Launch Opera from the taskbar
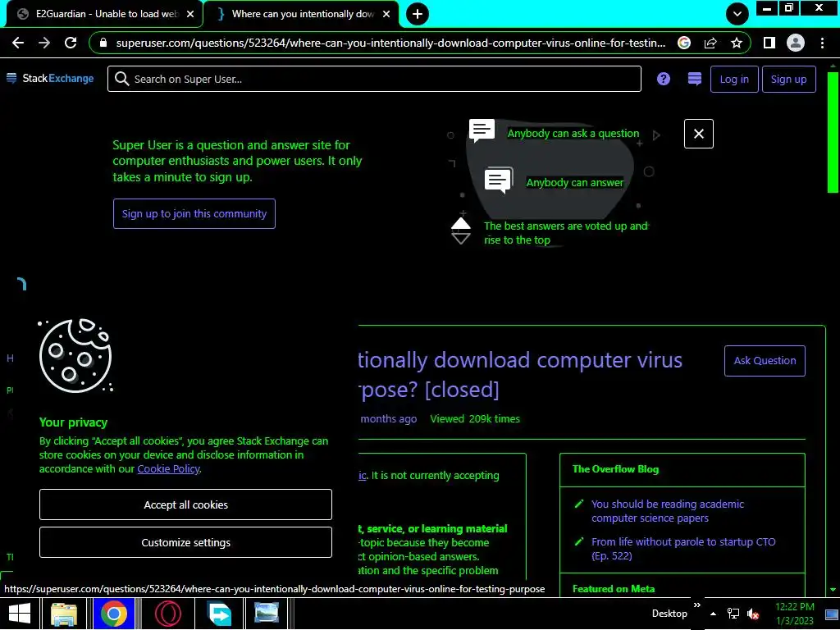This screenshot has width=840, height=630. tap(167, 614)
